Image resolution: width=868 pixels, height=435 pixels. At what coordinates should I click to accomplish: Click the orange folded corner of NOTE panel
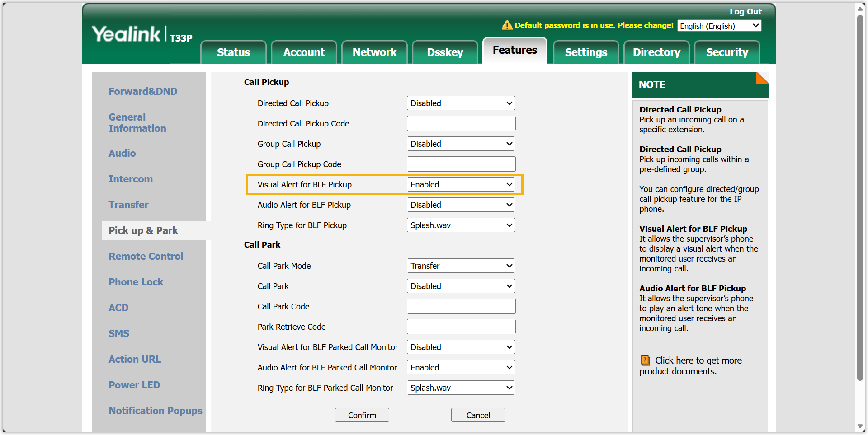click(x=763, y=78)
